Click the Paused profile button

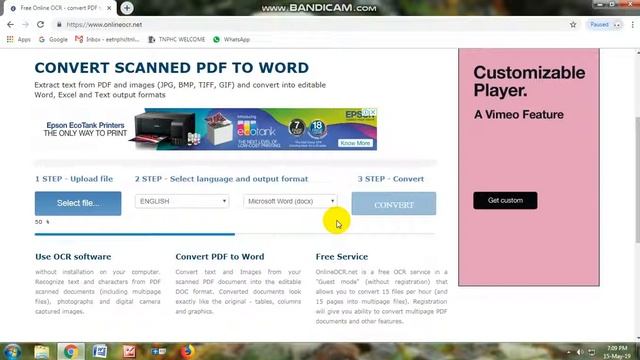604,24
